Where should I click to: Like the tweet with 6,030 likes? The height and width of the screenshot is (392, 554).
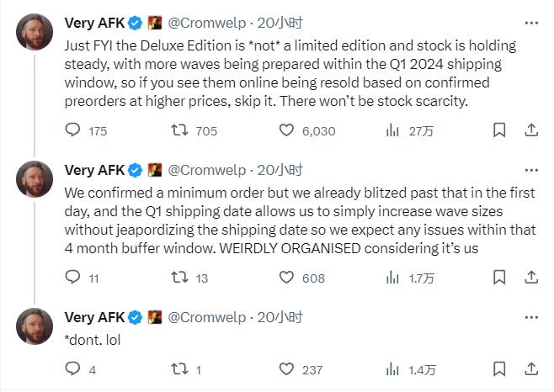pos(287,130)
